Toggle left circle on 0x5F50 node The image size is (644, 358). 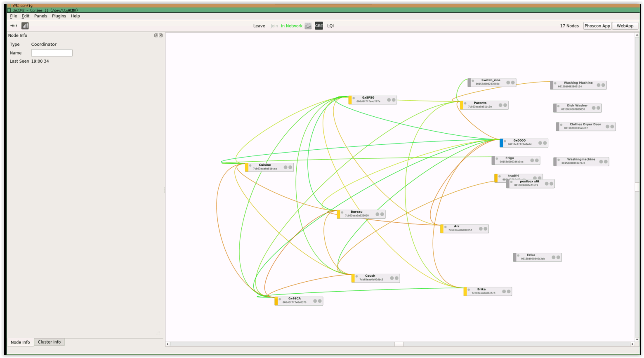click(x=389, y=100)
